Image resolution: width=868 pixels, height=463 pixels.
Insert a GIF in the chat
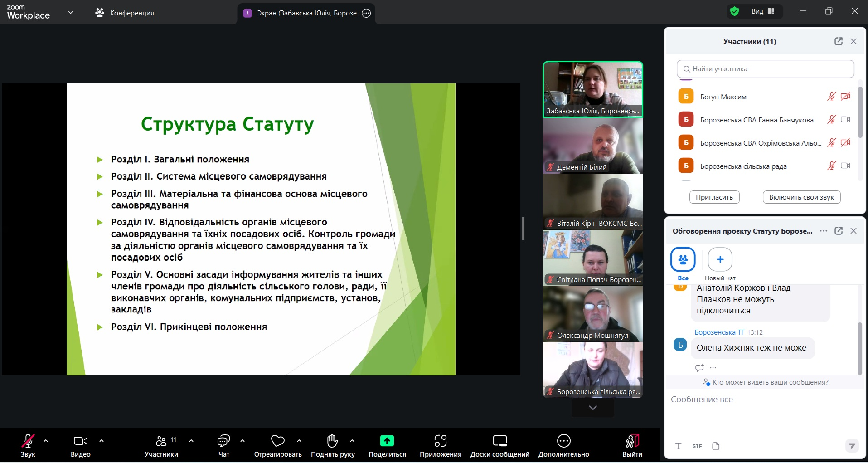pos(697,446)
